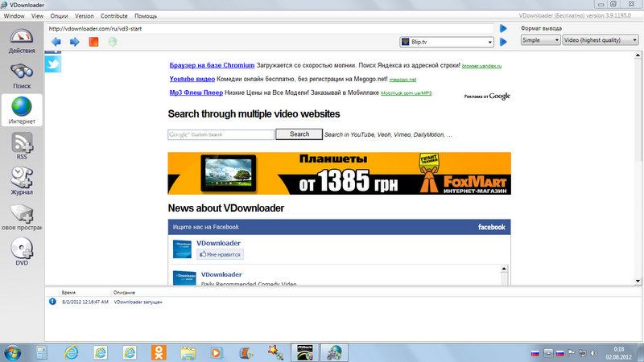Open the calculator taskbar icon
This screenshot has height=362, width=644.
[x=42, y=352]
